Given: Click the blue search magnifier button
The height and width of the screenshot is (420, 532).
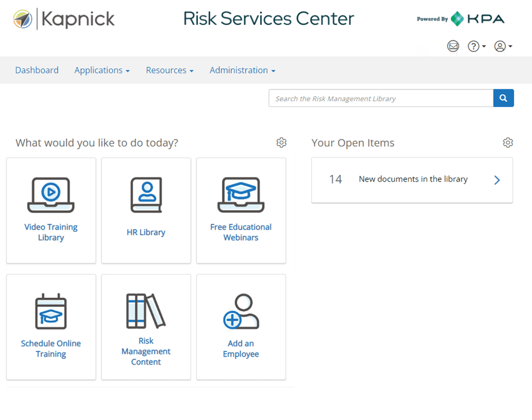Looking at the screenshot, I should (x=504, y=98).
